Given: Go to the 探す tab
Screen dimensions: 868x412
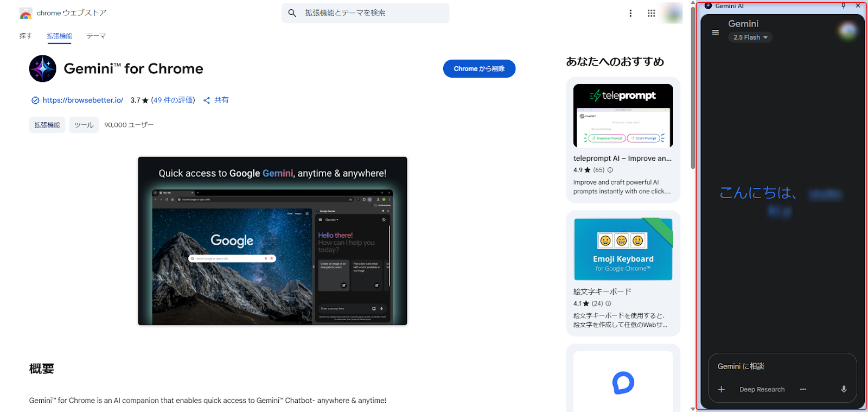Looking at the screenshot, I should pyautogui.click(x=26, y=36).
